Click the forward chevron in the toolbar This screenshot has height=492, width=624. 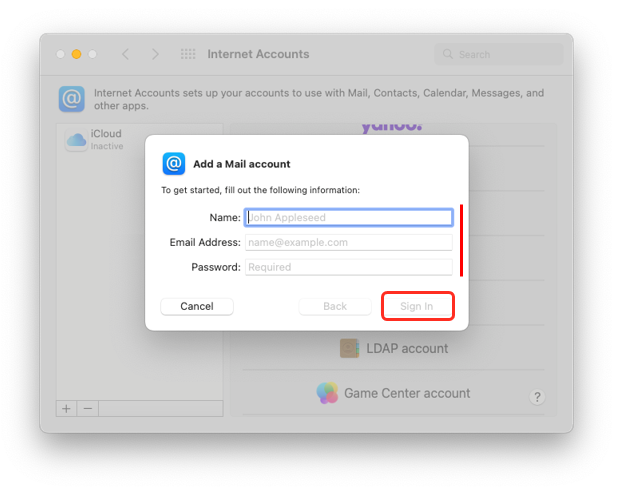pyautogui.click(x=155, y=54)
